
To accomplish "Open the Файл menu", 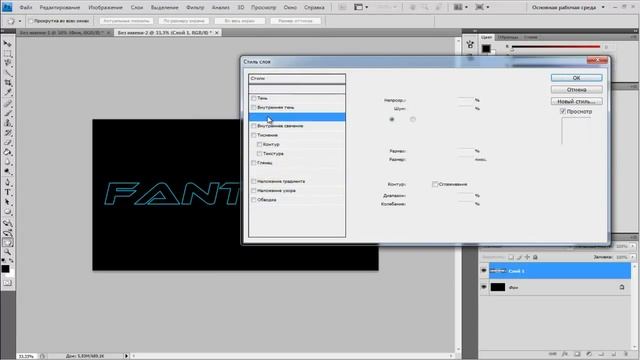I will 26,7.
